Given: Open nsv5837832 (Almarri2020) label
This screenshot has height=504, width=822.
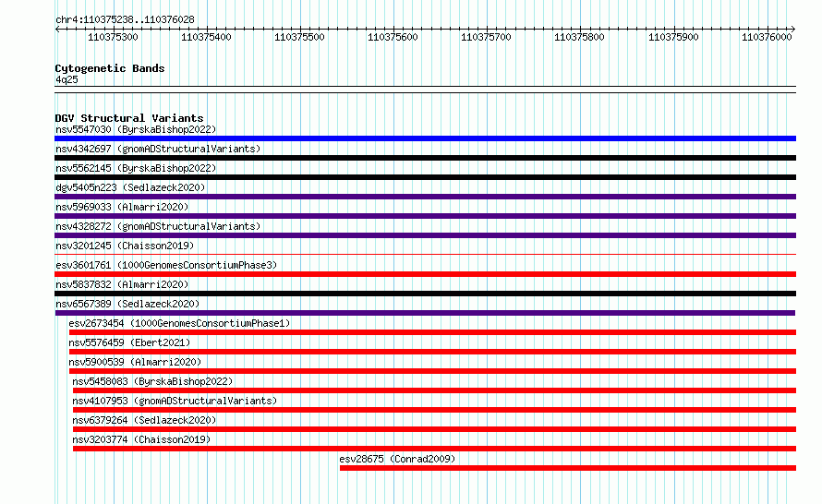Looking at the screenshot, I should point(122,284).
